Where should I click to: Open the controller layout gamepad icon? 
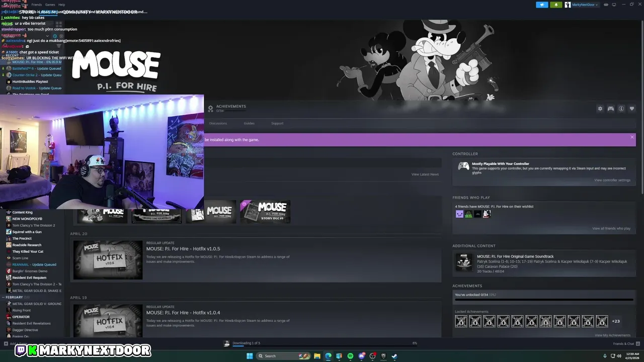pyautogui.click(x=610, y=109)
